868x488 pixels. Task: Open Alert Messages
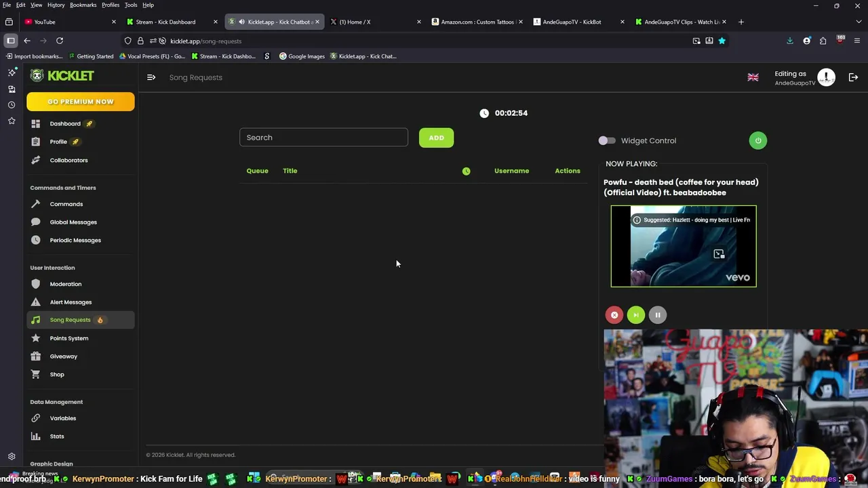coord(80,302)
